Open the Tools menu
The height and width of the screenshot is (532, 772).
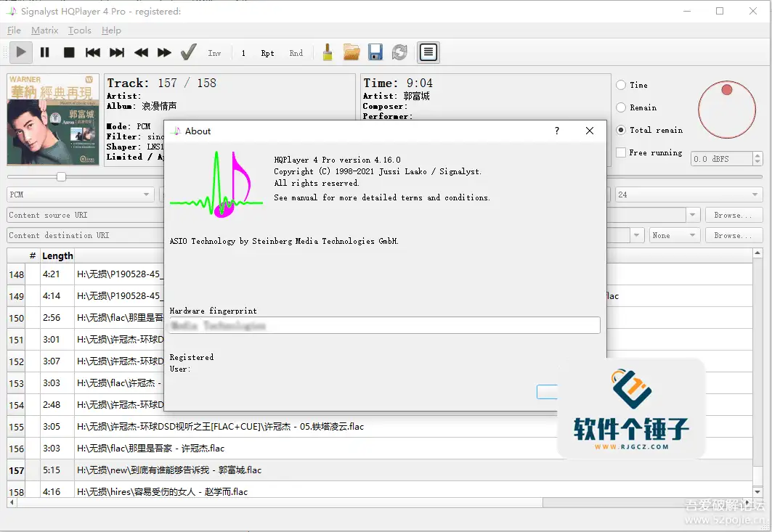tap(80, 30)
